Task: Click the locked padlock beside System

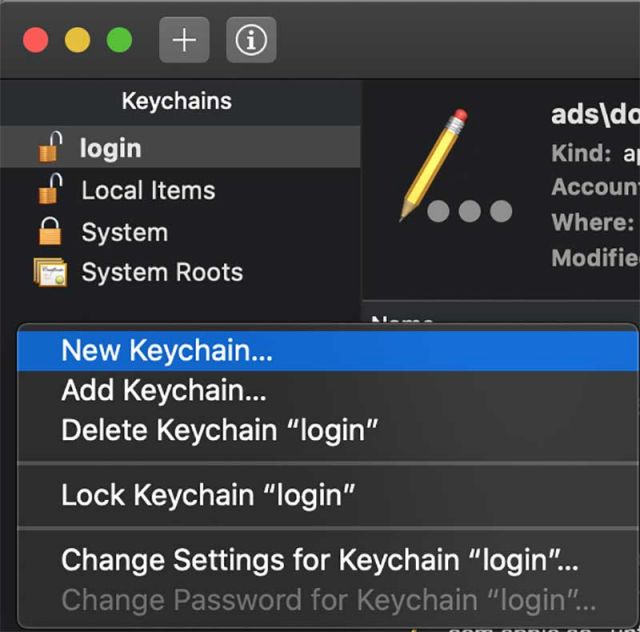Action: point(50,231)
